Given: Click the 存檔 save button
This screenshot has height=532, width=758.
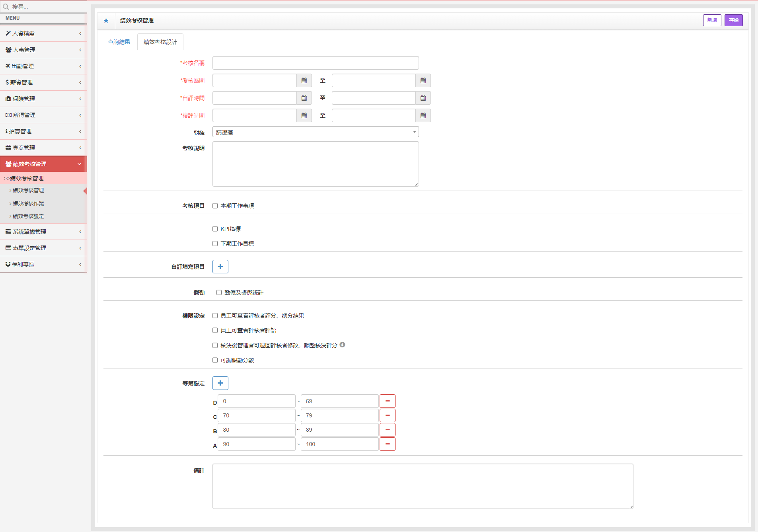Looking at the screenshot, I should click(x=733, y=20).
